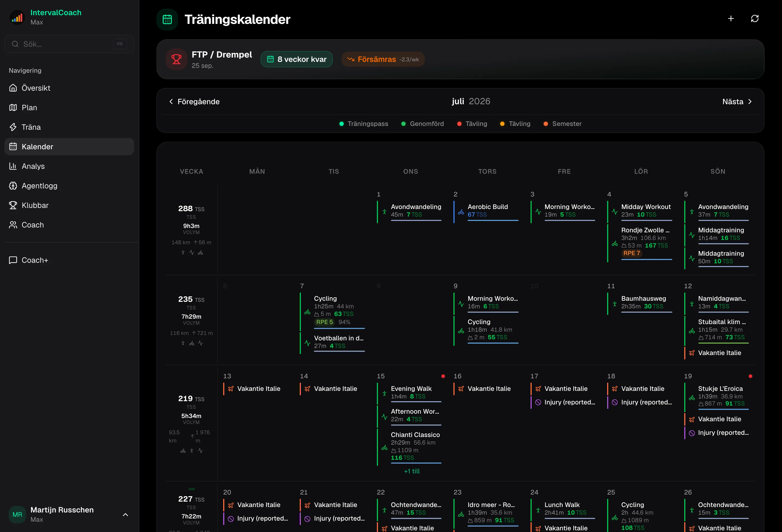
Task: Click the MR user avatar
Action: click(17, 515)
